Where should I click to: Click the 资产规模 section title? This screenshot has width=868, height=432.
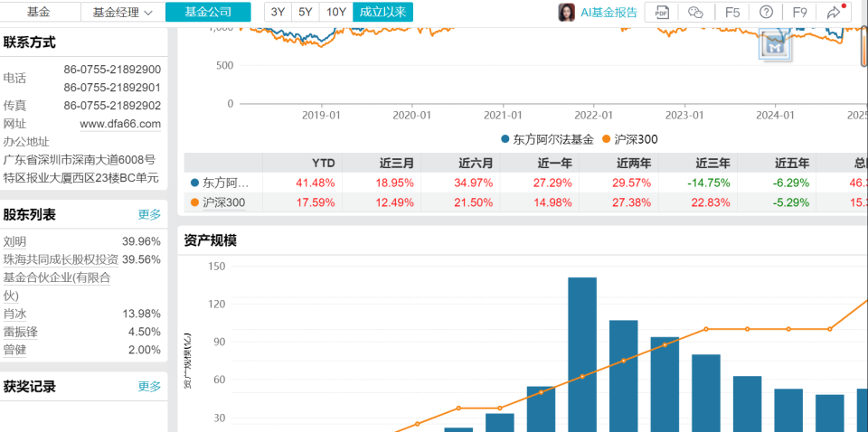(211, 240)
